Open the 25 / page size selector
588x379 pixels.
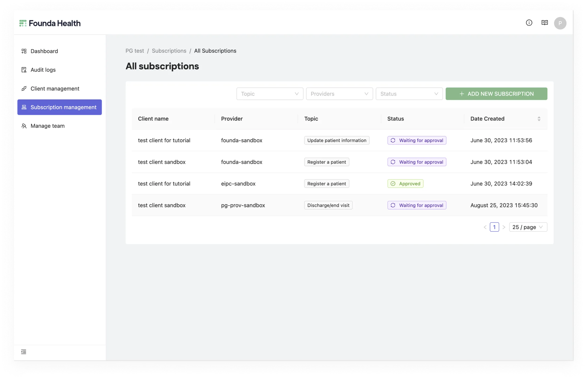pos(528,227)
